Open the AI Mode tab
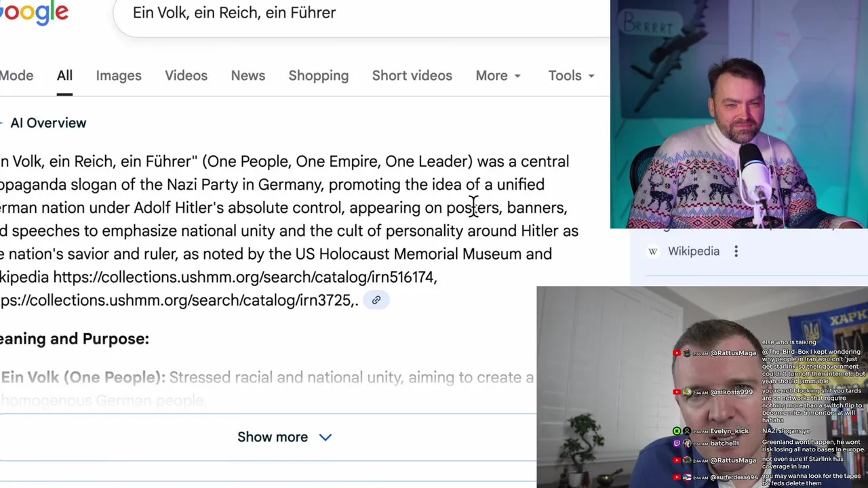The width and height of the screenshot is (868, 488). [x=16, y=76]
